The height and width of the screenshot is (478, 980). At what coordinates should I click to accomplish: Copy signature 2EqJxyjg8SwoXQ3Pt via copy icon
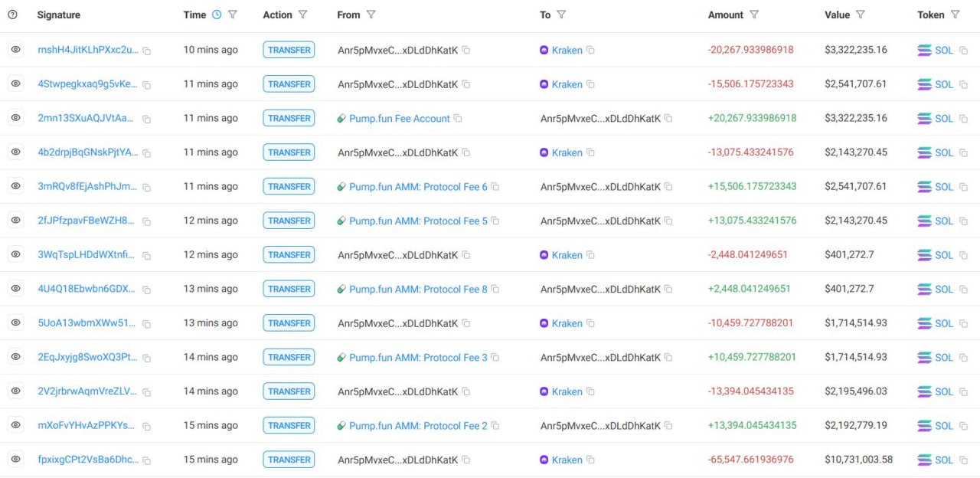coord(145,358)
